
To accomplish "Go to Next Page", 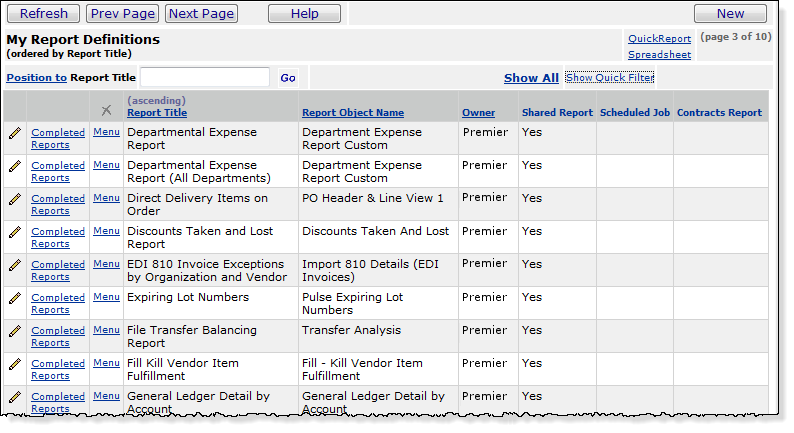I will [x=201, y=13].
